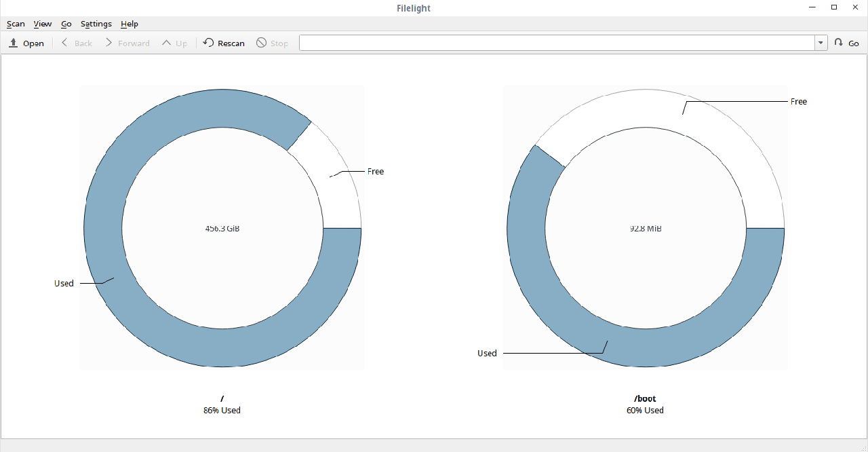Click the Forward arrow icon
This screenshot has height=452, width=868.
tap(108, 43)
